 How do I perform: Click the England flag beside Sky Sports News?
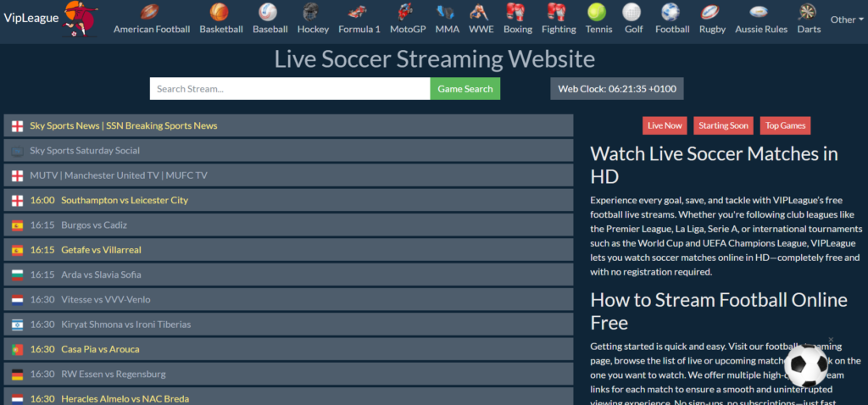coord(17,126)
